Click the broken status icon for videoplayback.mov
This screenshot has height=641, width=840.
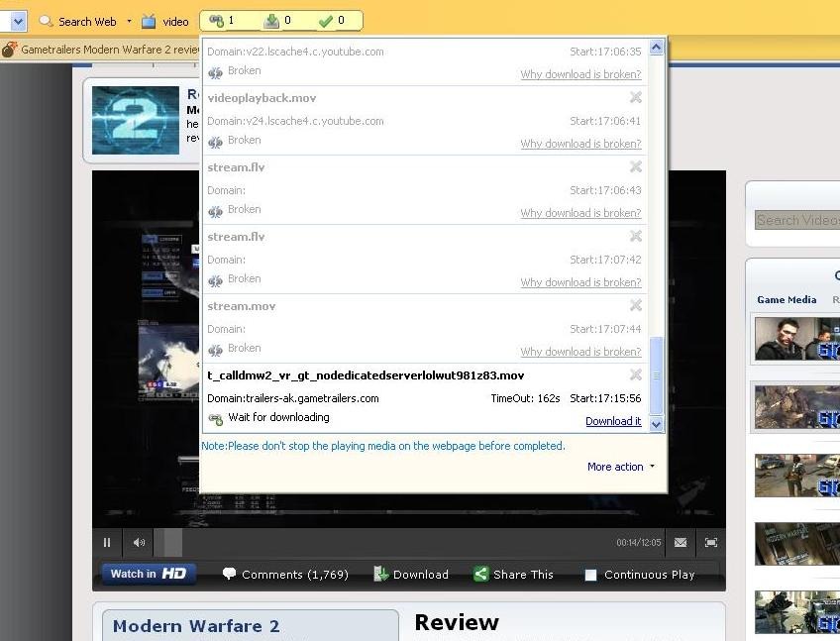click(x=215, y=142)
